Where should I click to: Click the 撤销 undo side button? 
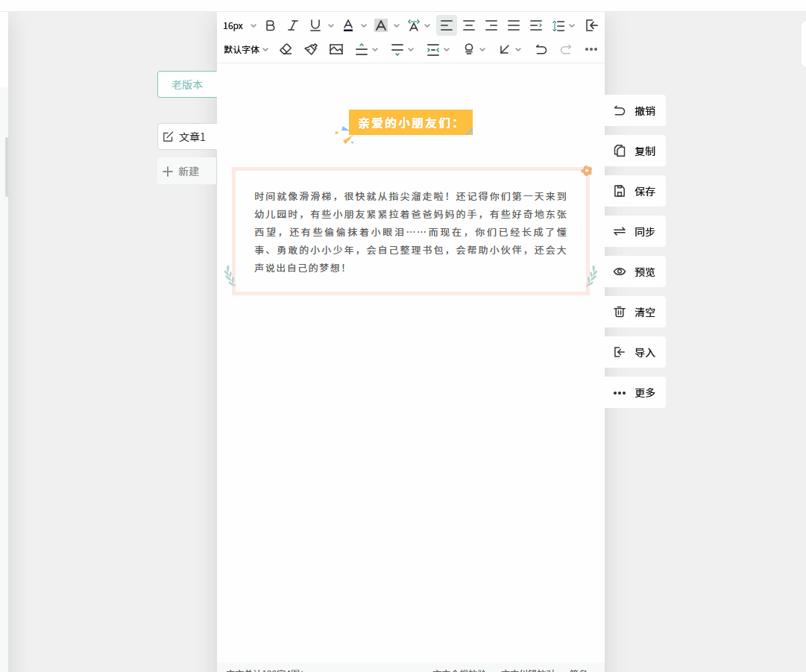(x=635, y=110)
